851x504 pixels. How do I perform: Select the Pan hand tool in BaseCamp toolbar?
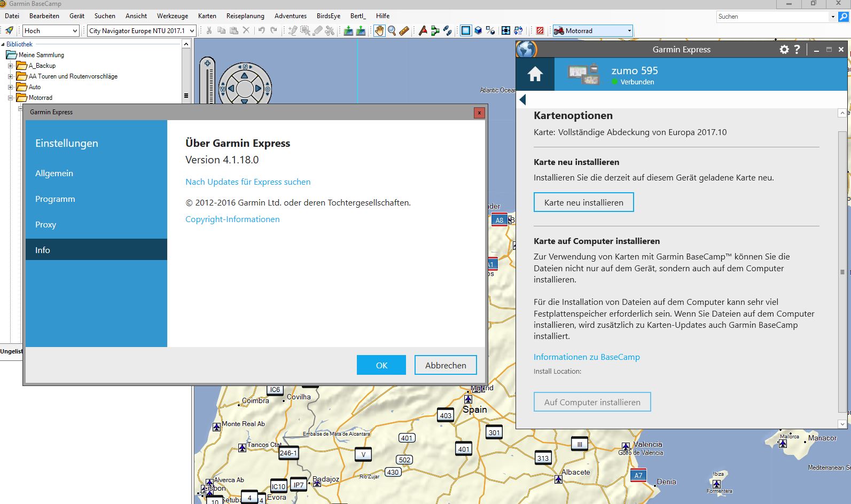(379, 30)
